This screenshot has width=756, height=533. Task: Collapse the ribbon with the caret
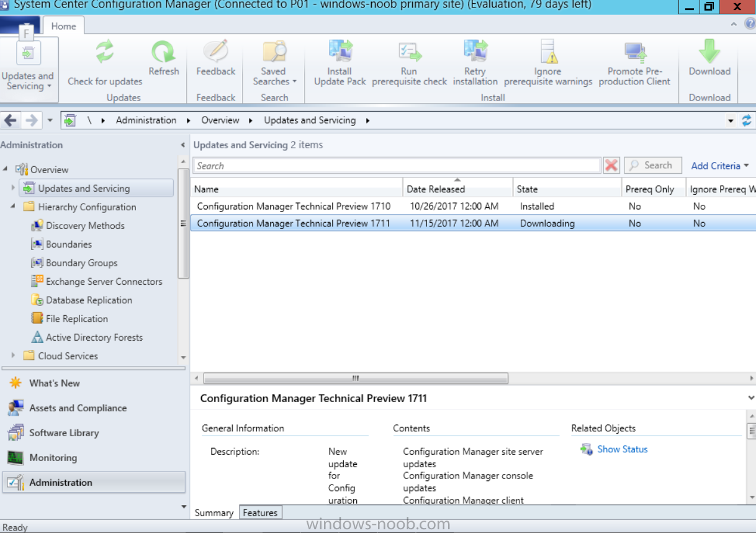click(734, 24)
